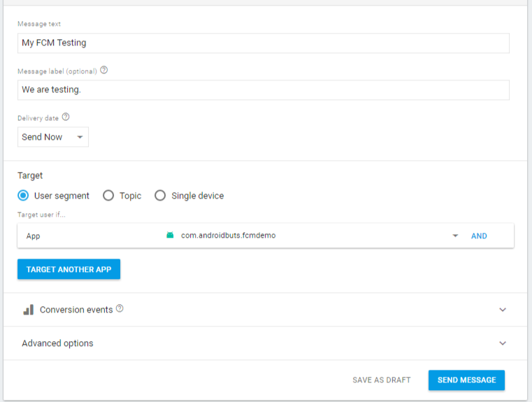
Task: Click the Target Another App button
Action: 69,269
